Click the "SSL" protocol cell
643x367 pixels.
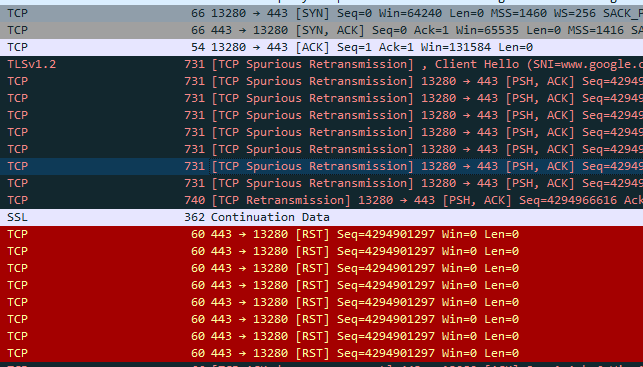tap(17, 217)
